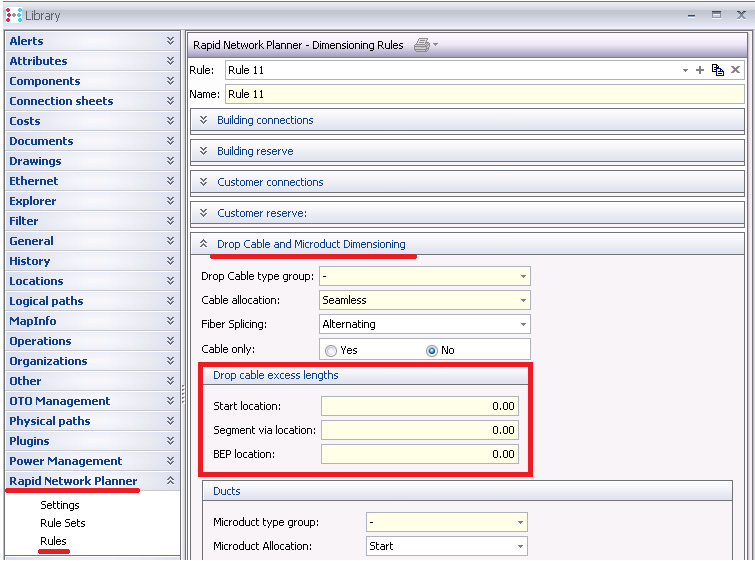Click the Other chevron icon
This screenshot has height=561, width=755.
click(x=170, y=381)
